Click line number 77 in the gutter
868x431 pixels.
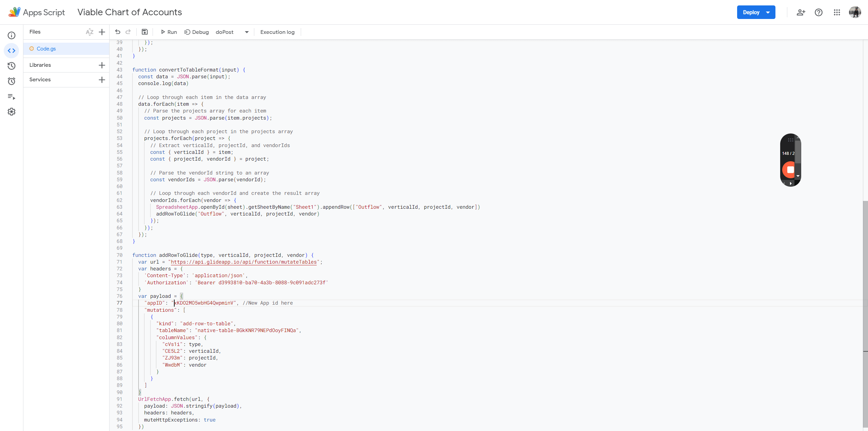(119, 303)
